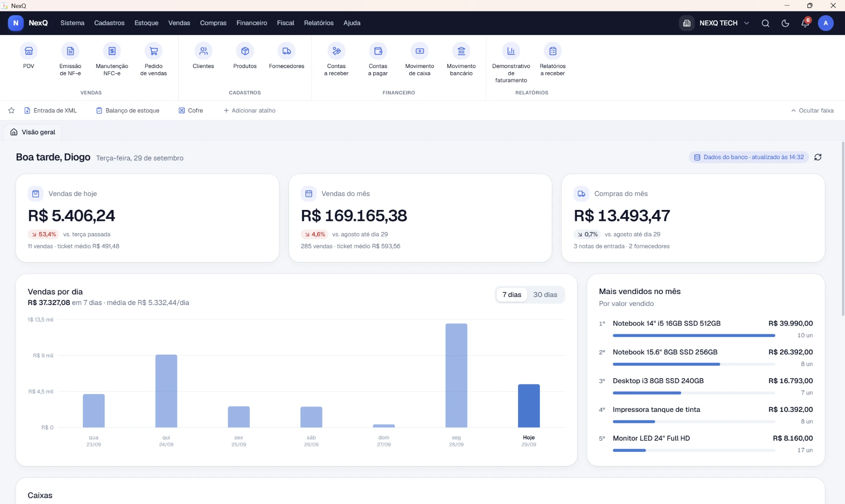Click the seg 28/09 sales bar

[x=456, y=376]
